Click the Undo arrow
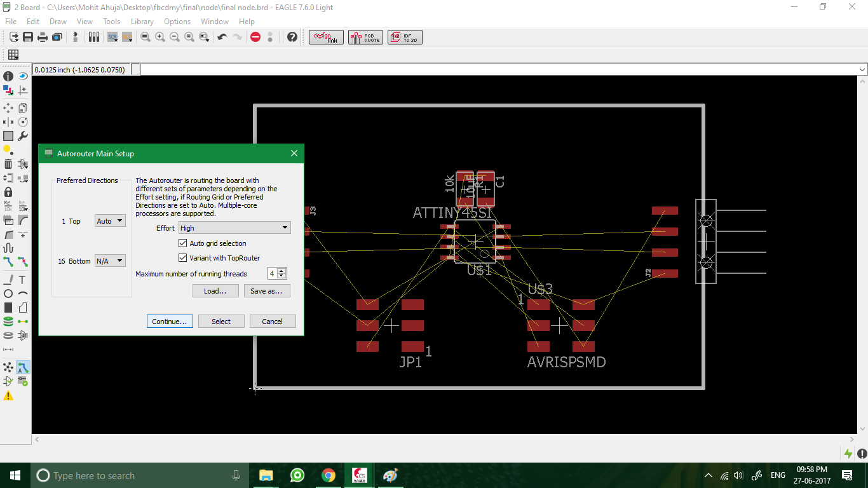 (222, 37)
